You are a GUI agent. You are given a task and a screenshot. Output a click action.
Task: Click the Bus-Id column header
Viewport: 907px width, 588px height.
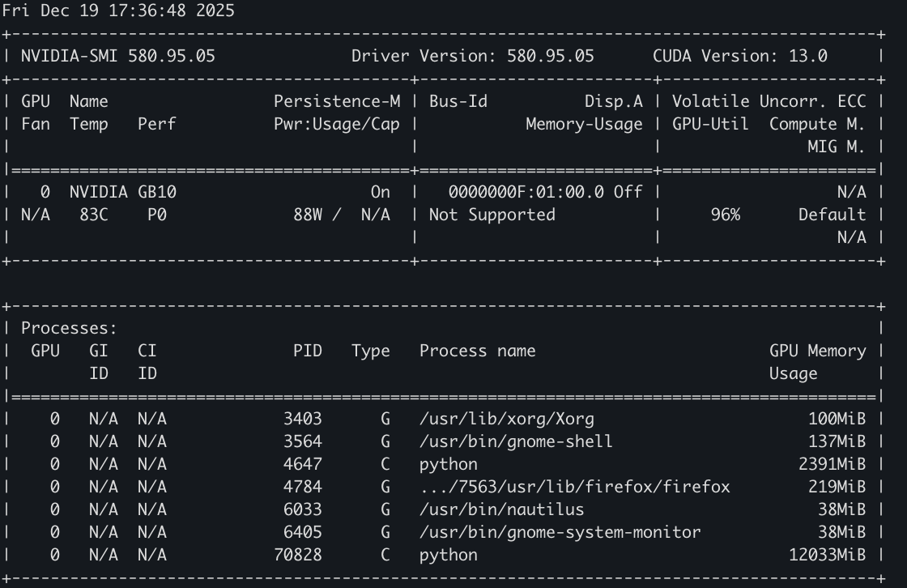click(458, 101)
